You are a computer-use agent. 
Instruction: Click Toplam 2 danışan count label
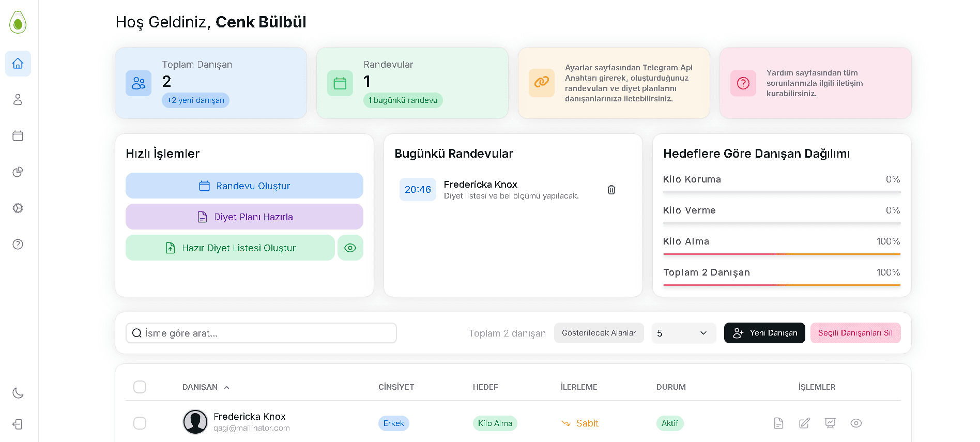point(507,333)
